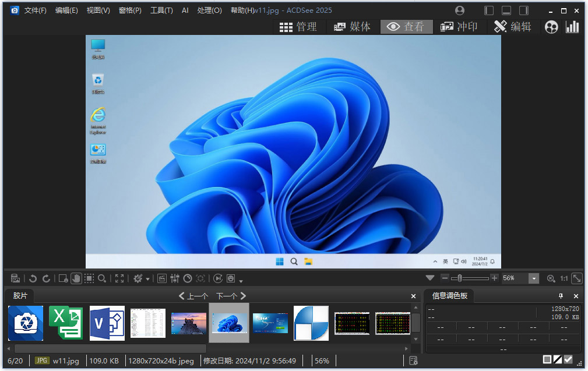The width and height of the screenshot is (588, 371).
Task: Toggle the checkmark tag in status bar
Action: (568, 359)
